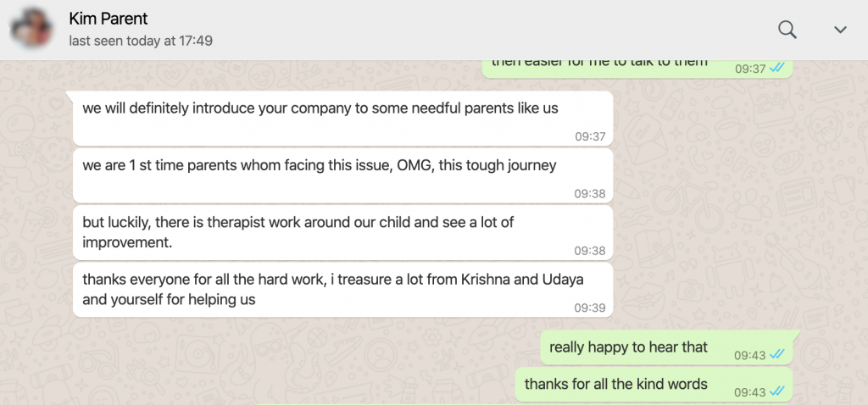
Task: Click the 'last seen today at 17:49' status
Action: click(141, 40)
